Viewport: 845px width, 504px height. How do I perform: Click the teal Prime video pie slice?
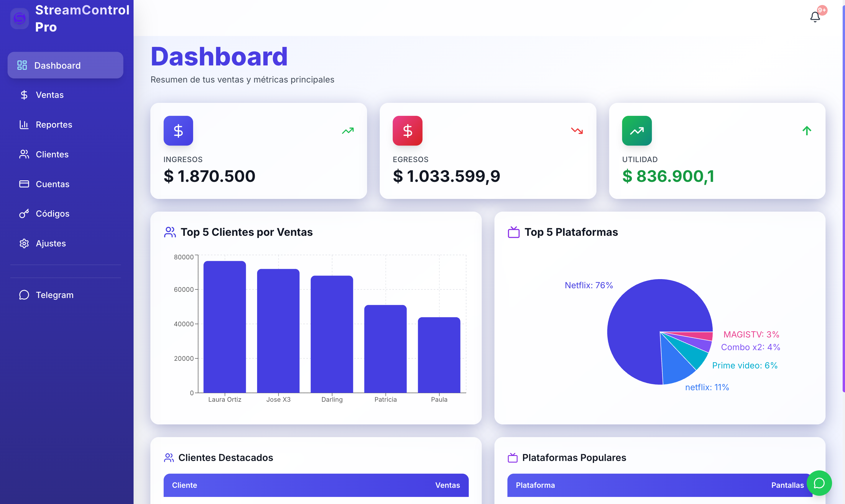pyautogui.click(x=693, y=355)
